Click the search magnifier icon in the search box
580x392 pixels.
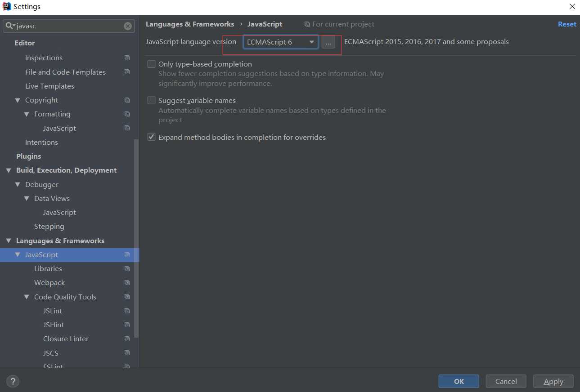(9, 26)
